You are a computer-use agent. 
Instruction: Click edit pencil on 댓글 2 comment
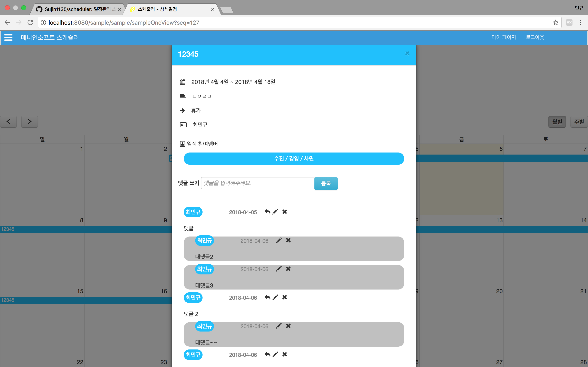pyautogui.click(x=275, y=297)
